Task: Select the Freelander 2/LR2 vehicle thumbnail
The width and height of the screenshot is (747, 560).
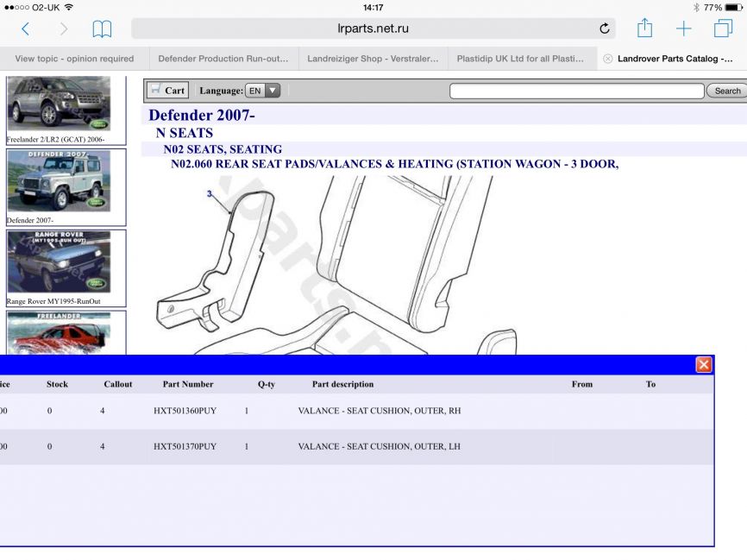Action: [x=59, y=104]
